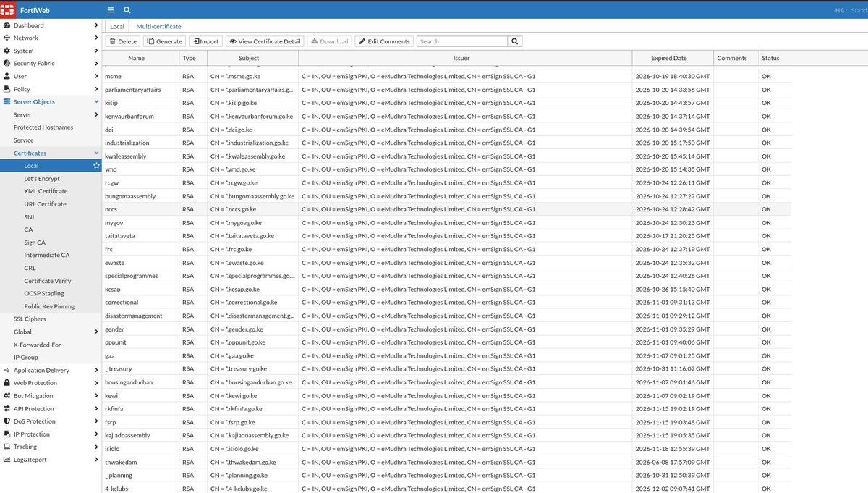Click the magnifier button beside Search field
Screen dimensions: 868x493
click(515, 41)
